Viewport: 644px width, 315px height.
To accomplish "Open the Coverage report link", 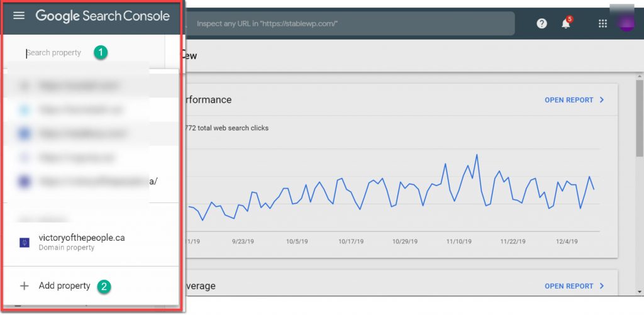I will coord(569,286).
